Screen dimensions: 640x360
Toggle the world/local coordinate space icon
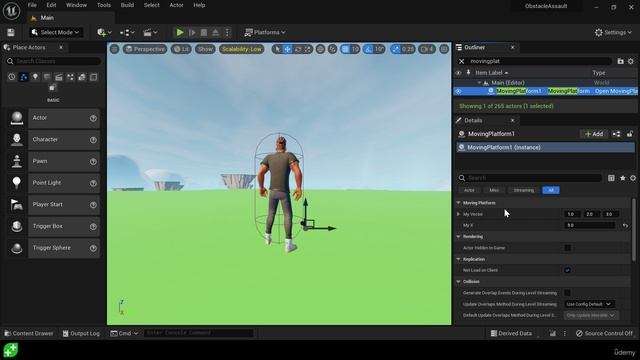(320, 49)
